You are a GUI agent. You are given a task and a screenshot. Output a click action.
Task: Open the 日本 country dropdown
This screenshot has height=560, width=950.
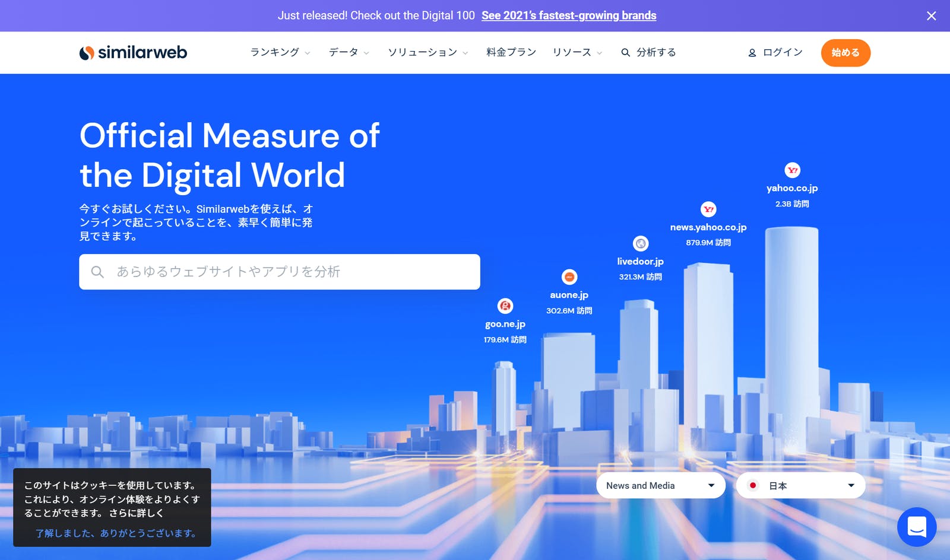pos(800,485)
